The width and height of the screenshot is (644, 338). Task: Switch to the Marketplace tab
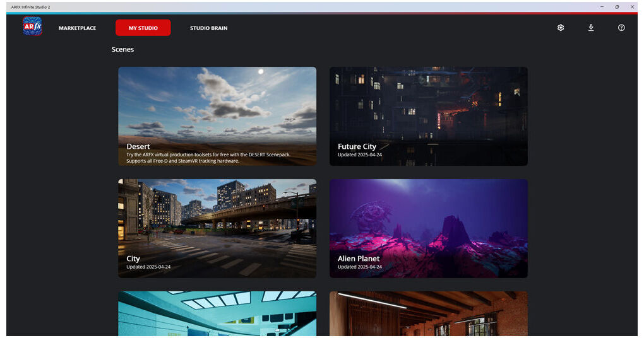(x=77, y=28)
